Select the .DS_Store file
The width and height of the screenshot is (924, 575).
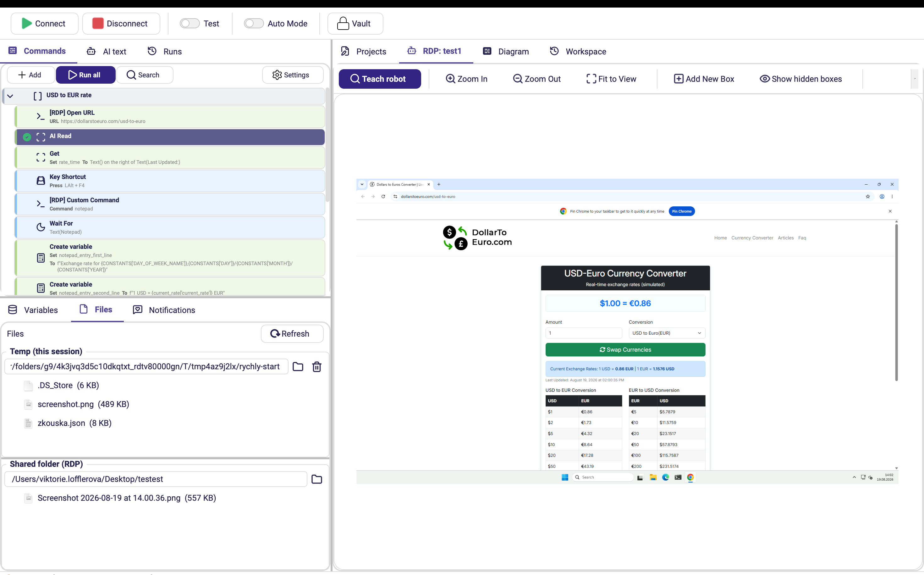[62, 385]
